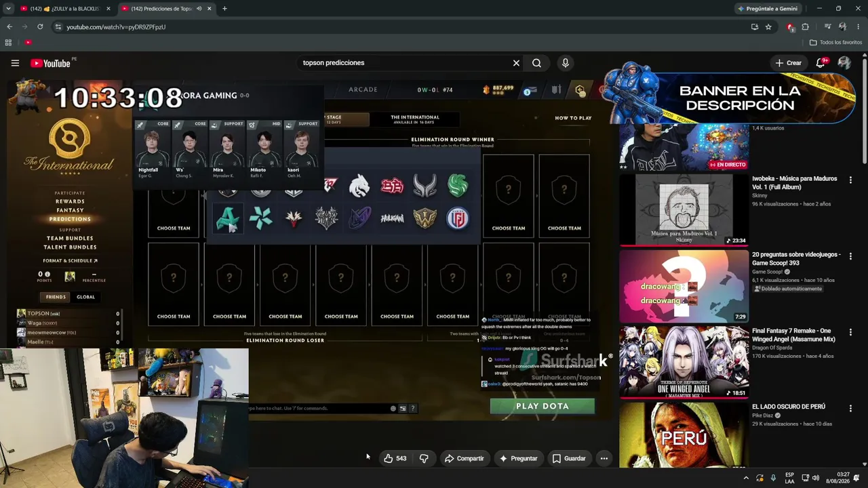Screen dimensions: 868x488
Task: Reload the current page
Action: [40, 26]
